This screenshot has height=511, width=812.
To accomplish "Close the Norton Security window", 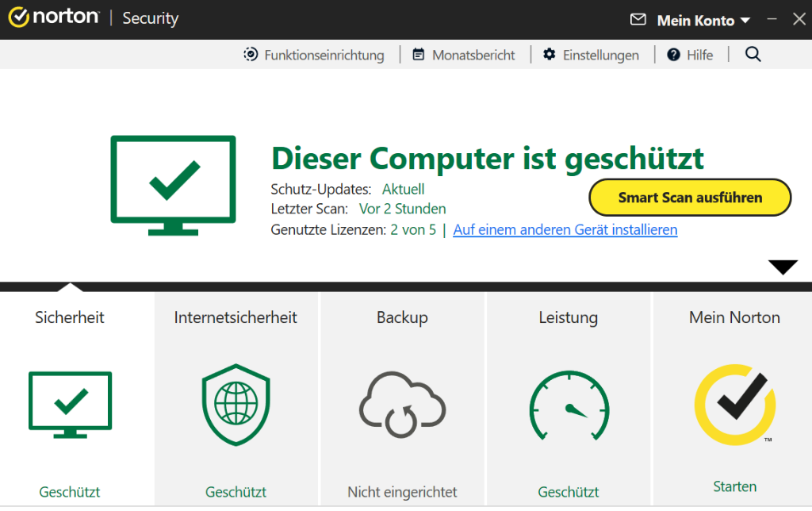I will click(x=799, y=19).
